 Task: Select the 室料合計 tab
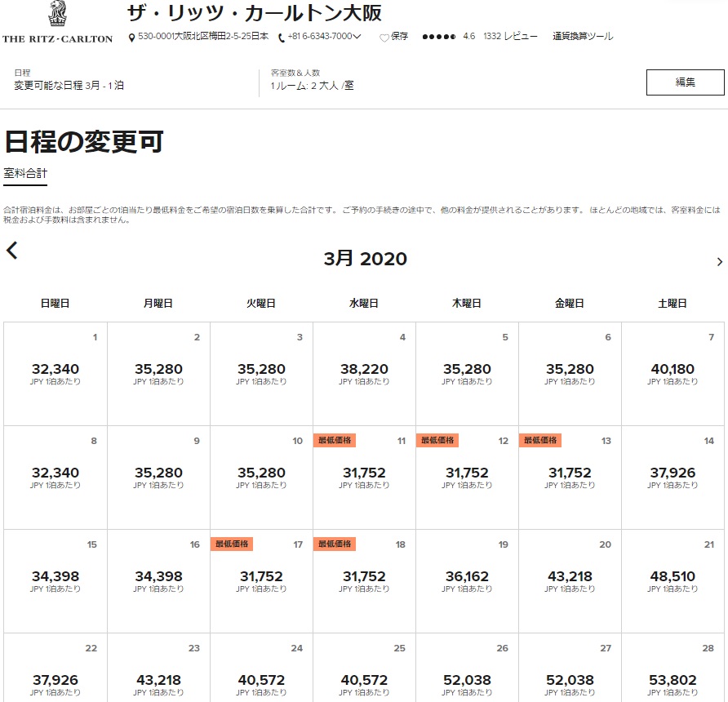pyautogui.click(x=25, y=174)
